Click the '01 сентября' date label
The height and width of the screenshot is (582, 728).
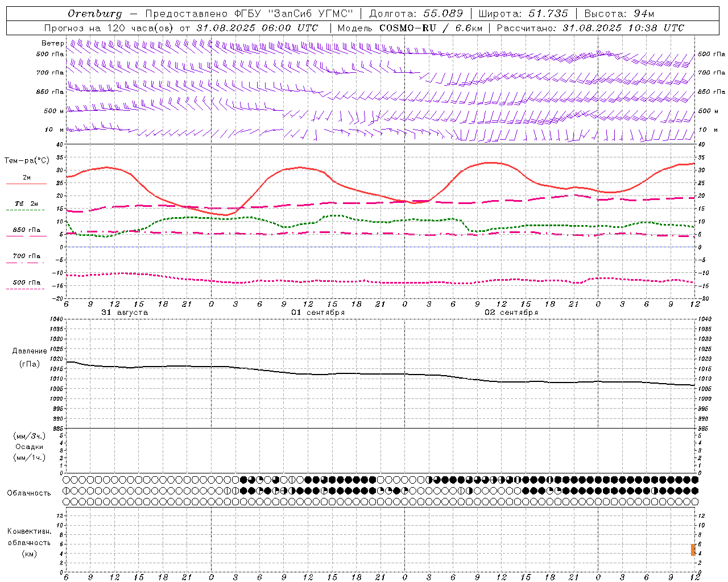318,313
